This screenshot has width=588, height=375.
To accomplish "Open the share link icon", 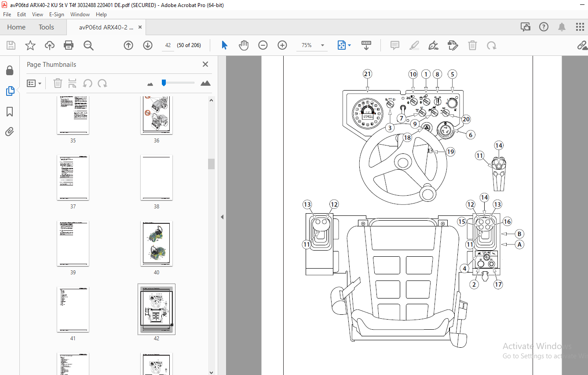I will click(582, 45).
